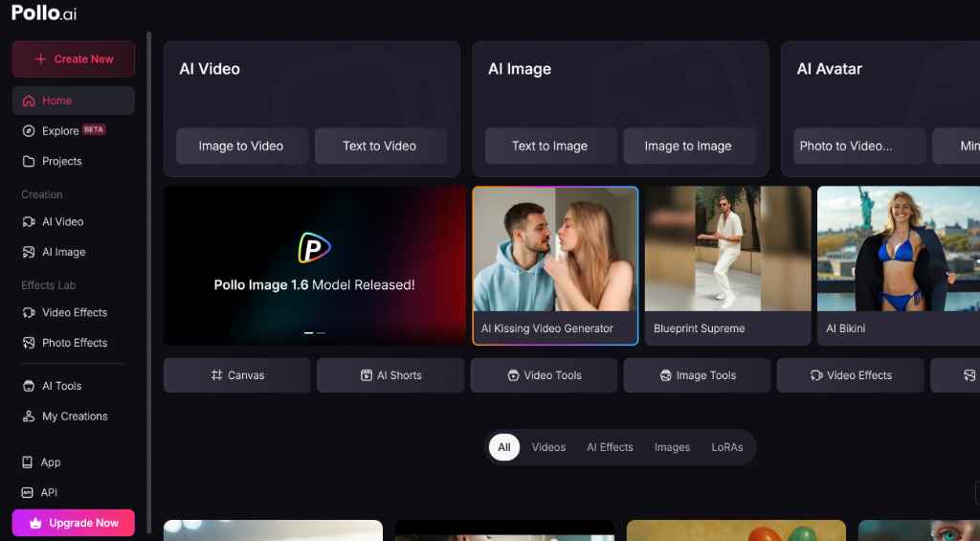Click the App phone icon
This screenshot has height=541, width=980.
(x=28, y=462)
